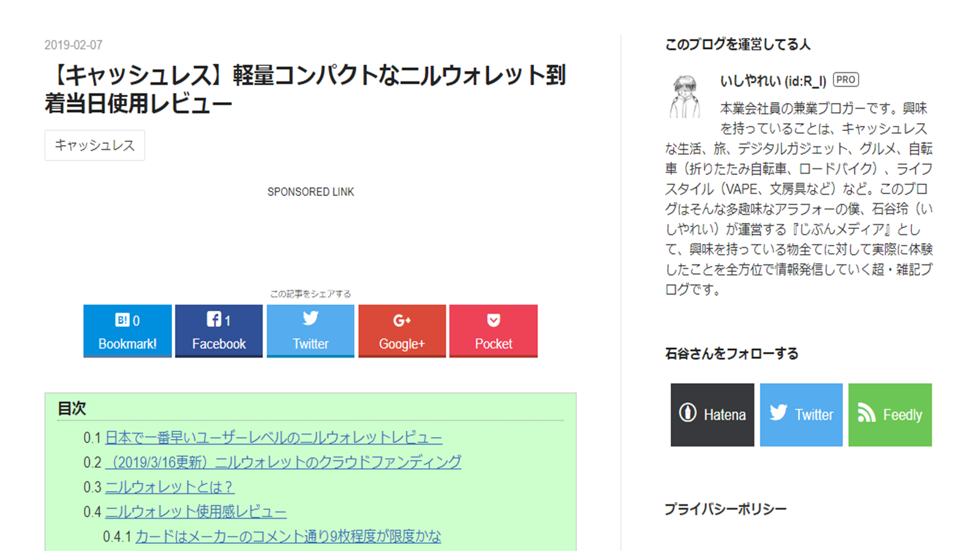
Task: Navigate to ニルウォレット使用感レビュー section
Action: click(195, 511)
